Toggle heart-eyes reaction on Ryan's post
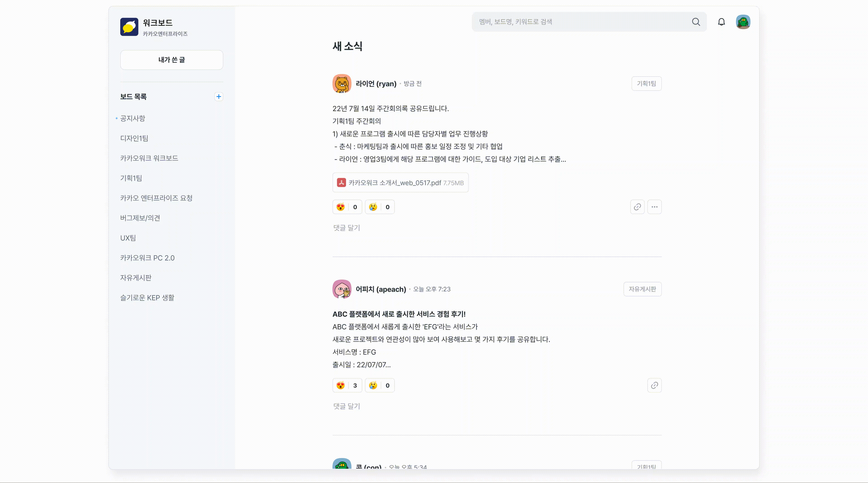Image resolution: width=868 pixels, height=483 pixels. pyautogui.click(x=347, y=207)
